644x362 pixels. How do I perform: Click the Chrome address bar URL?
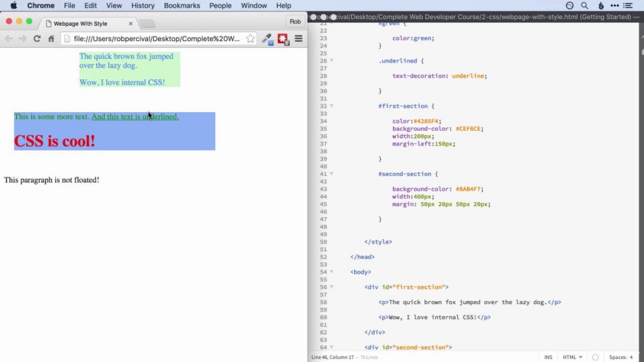(156, 39)
